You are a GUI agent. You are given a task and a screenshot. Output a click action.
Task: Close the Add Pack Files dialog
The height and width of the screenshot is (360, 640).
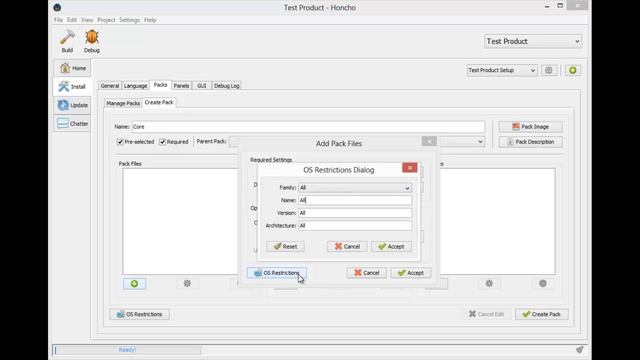coord(429,141)
